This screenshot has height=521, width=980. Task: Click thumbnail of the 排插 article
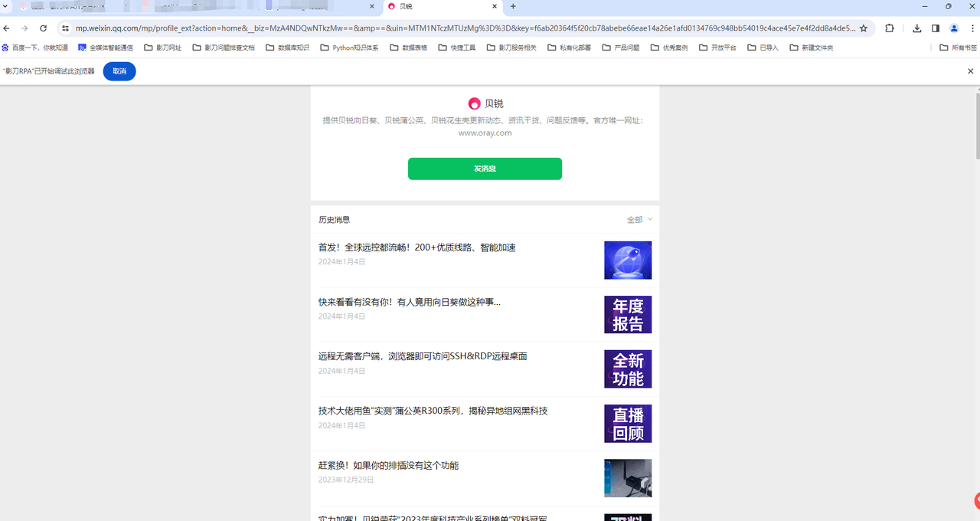tap(628, 478)
